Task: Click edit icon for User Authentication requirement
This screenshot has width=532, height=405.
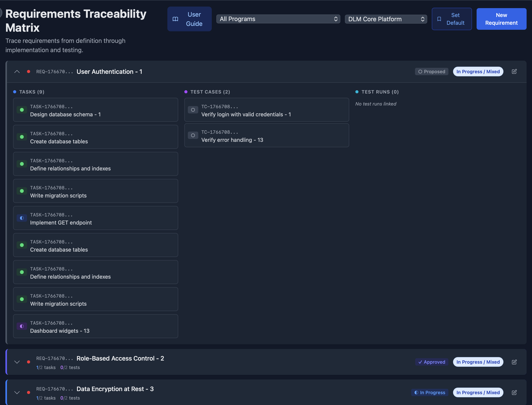Action: [514, 71]
